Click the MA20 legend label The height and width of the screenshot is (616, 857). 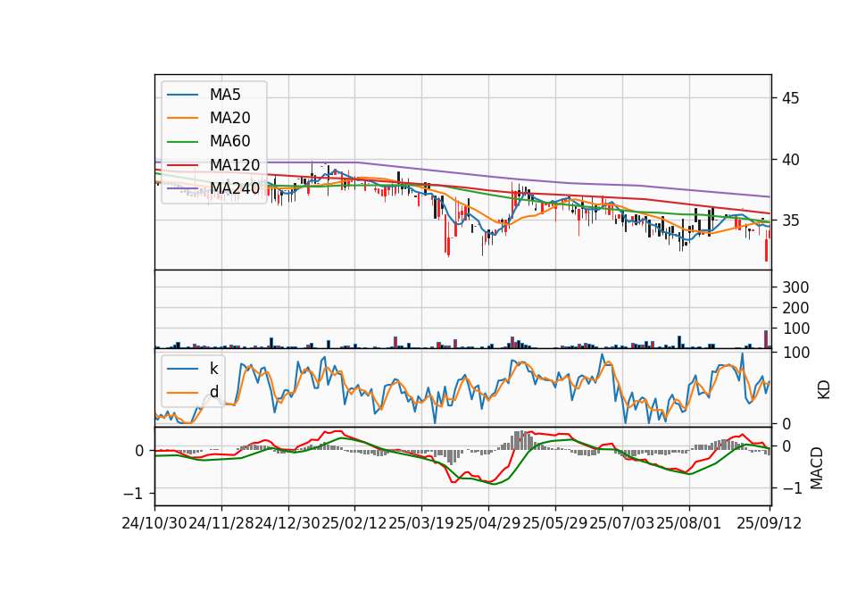coord(229,118)
